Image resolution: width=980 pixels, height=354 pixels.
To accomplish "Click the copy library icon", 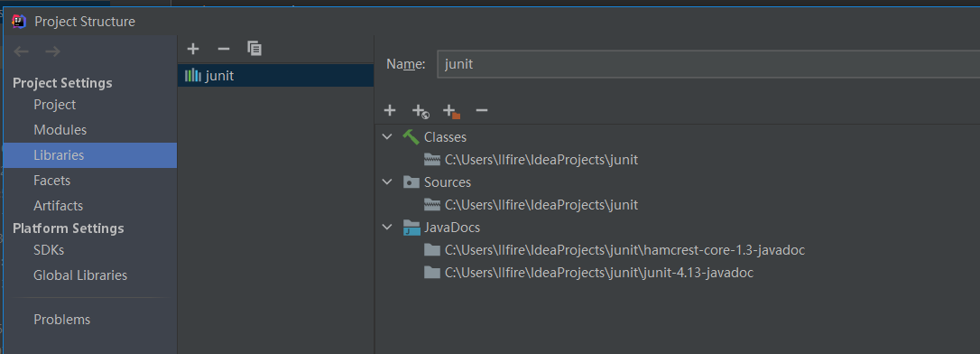I will click(254, 49).
